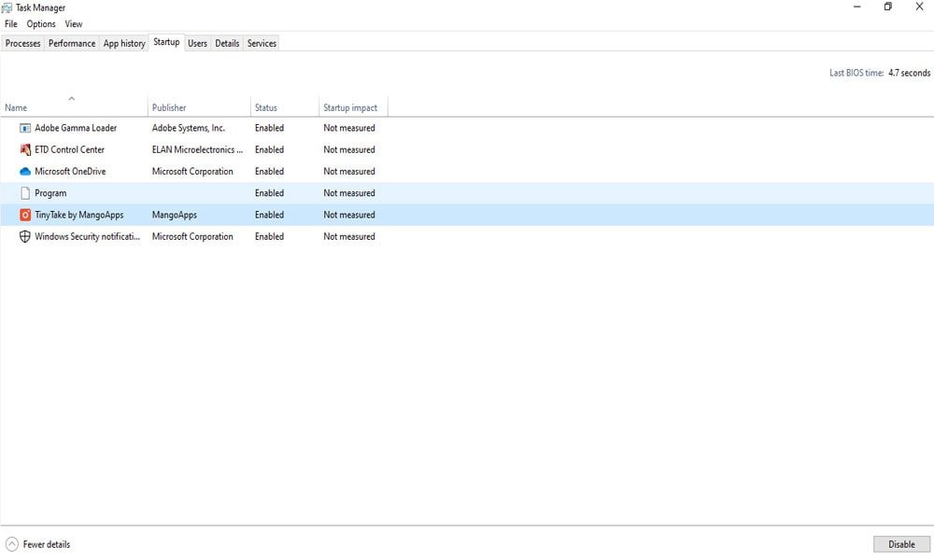Click the Task Manager title bar icon

coord(7,7)
